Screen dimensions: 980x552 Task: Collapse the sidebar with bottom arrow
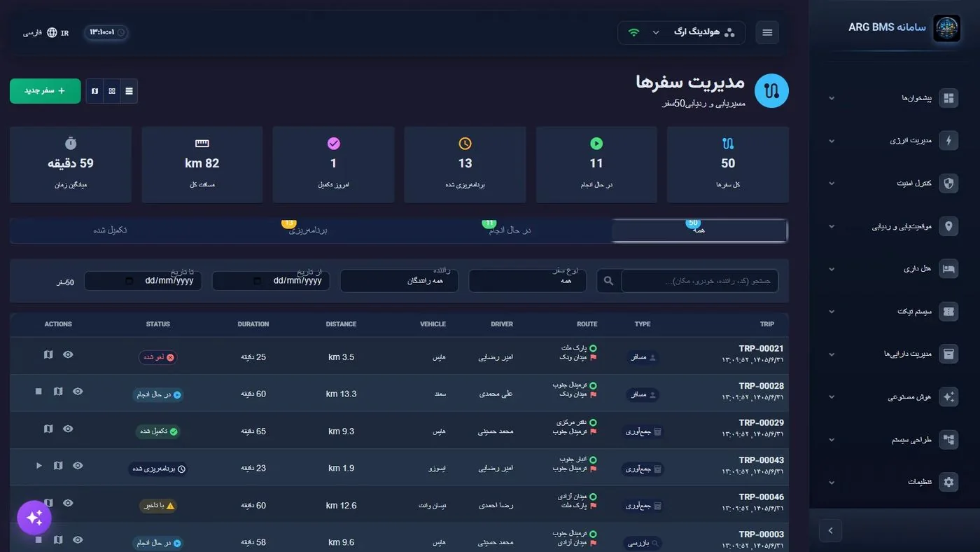click(x=830, y=530)
